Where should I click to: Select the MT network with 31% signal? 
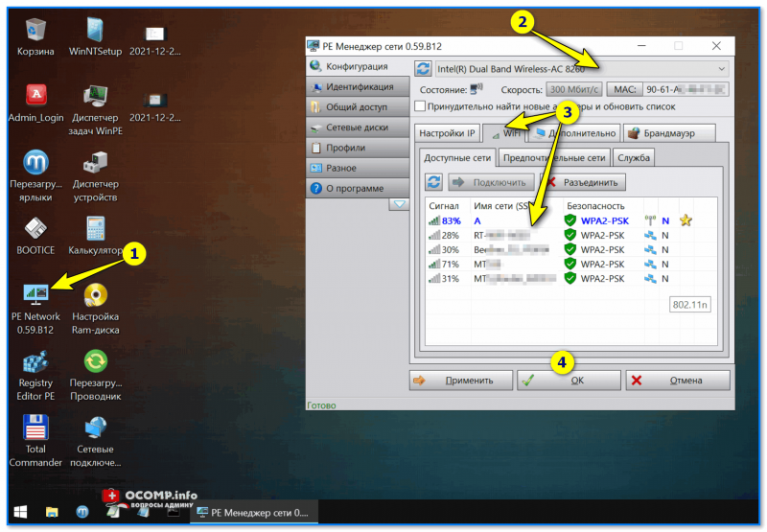point(570,278)
